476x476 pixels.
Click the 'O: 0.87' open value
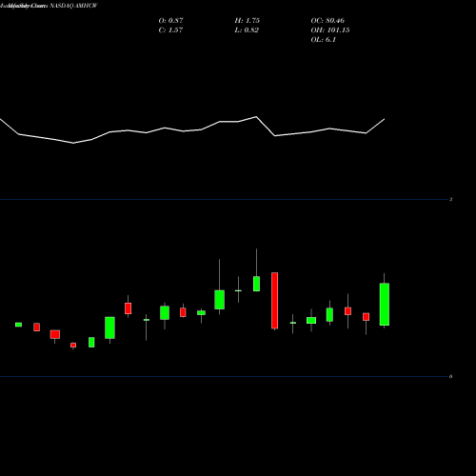pos(170,21)
